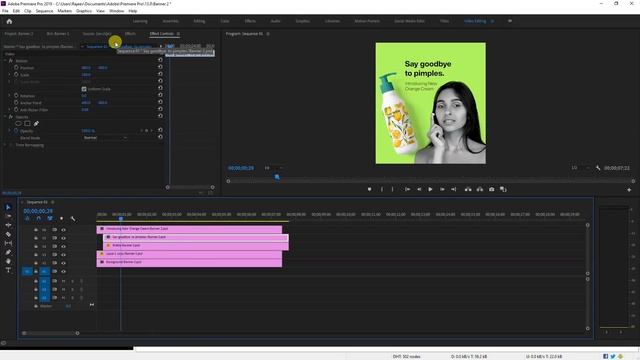The image size is (640, 360).
Task: Hide the track with the Background clip
Action: coord(64,263)
